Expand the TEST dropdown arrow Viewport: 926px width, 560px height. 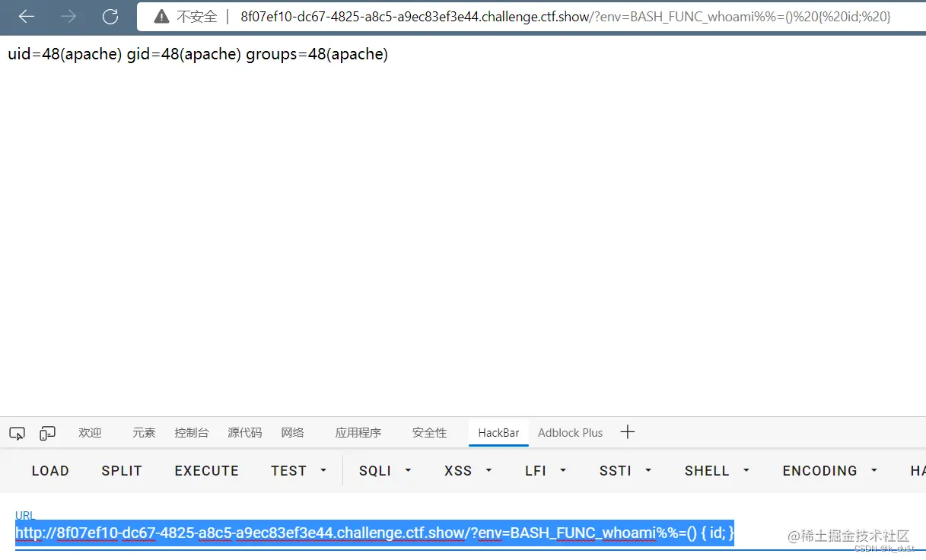coord(323,471)
